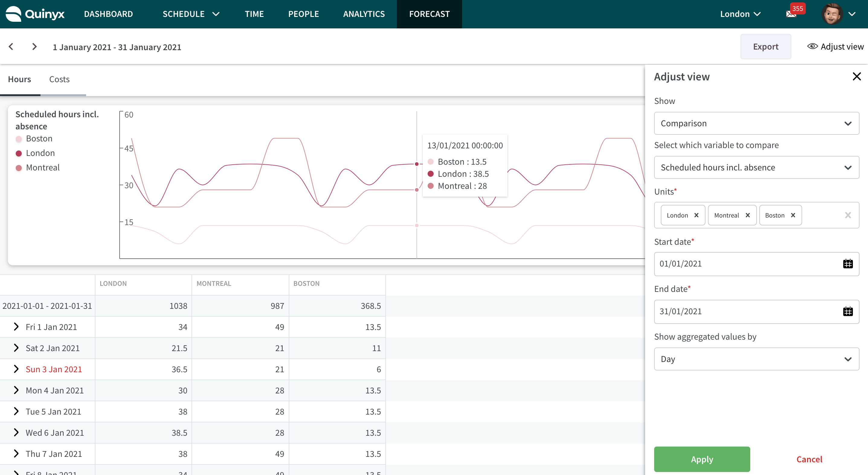Toggle London series in chart legend

pyautogui.click(x=35, y=153)
